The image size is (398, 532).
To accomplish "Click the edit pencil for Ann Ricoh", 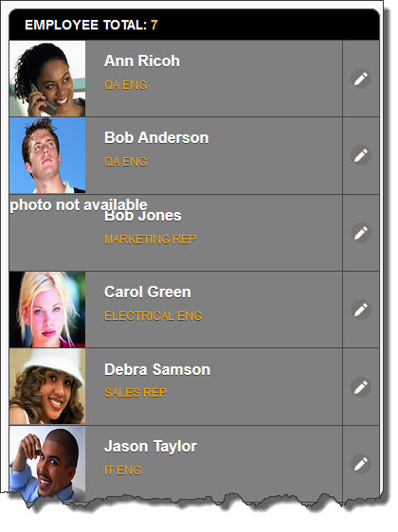I will click(361, 79).
